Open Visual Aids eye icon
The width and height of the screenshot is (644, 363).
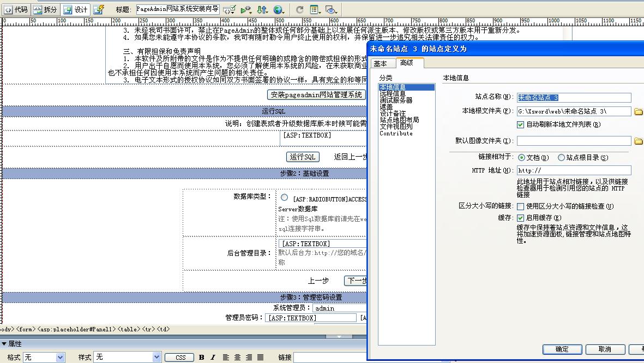[330, 9]
